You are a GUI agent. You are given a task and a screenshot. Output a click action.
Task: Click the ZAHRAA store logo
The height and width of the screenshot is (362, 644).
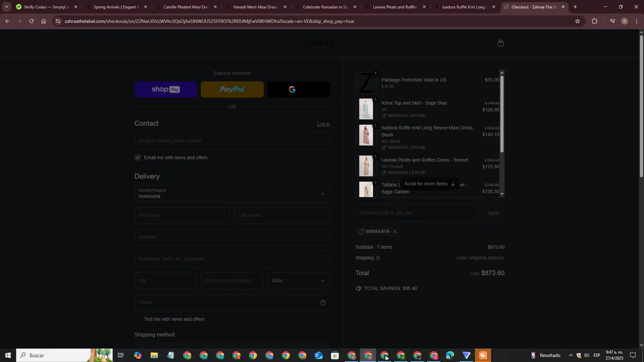[320, 43]
